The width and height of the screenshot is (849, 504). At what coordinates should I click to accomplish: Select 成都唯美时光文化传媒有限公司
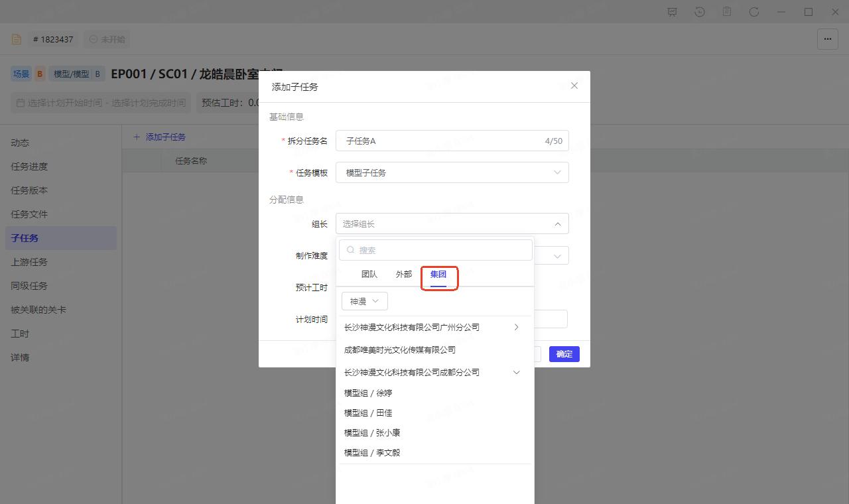[x=400, y=349]
